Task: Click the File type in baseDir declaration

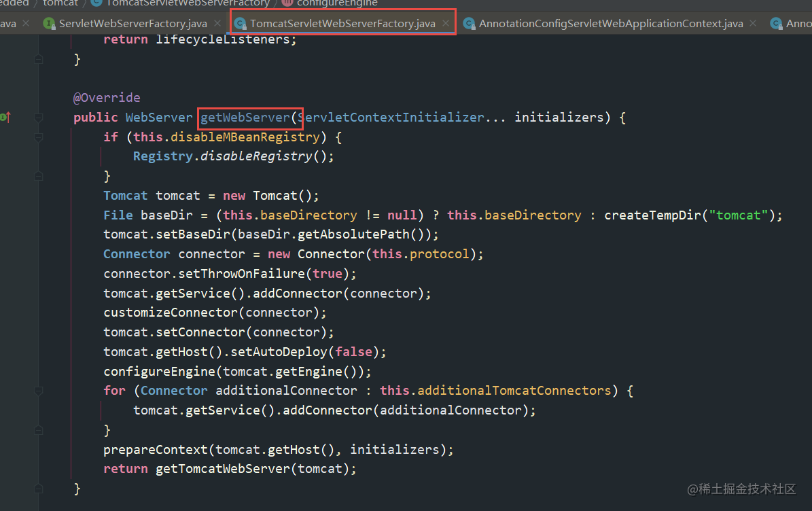Action: [118, 215]
